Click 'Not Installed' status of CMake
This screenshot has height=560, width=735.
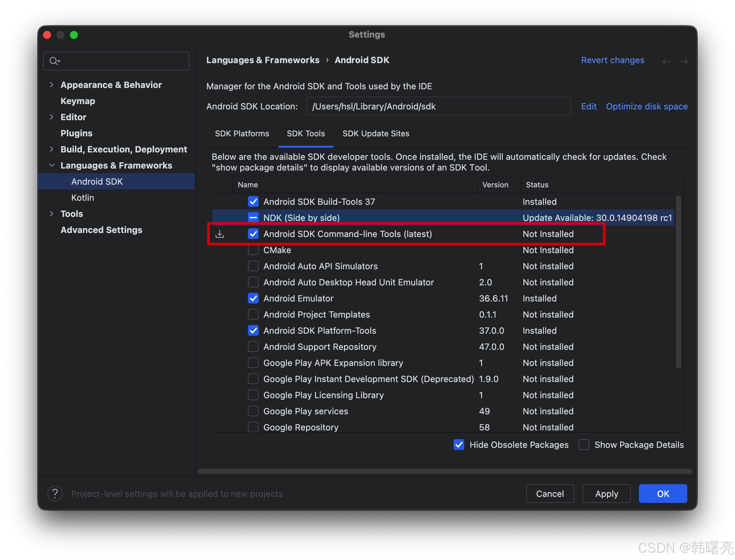(x=548, y=250)
